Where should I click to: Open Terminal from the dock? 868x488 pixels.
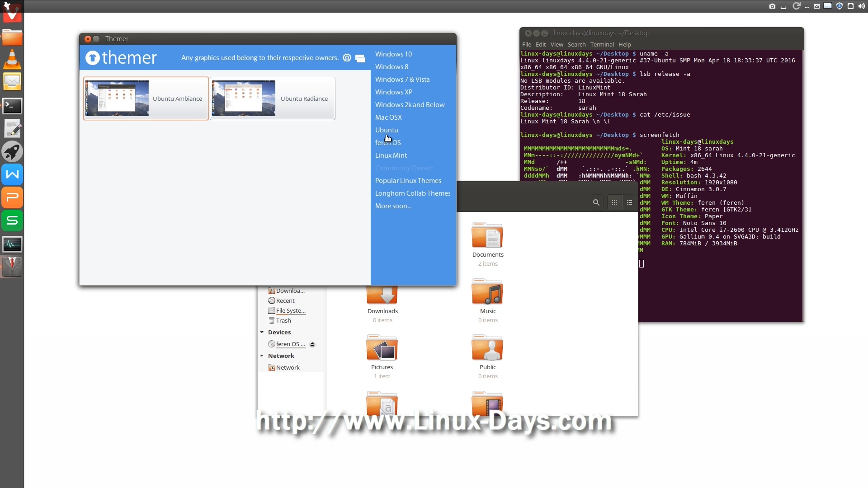point(12,106)
